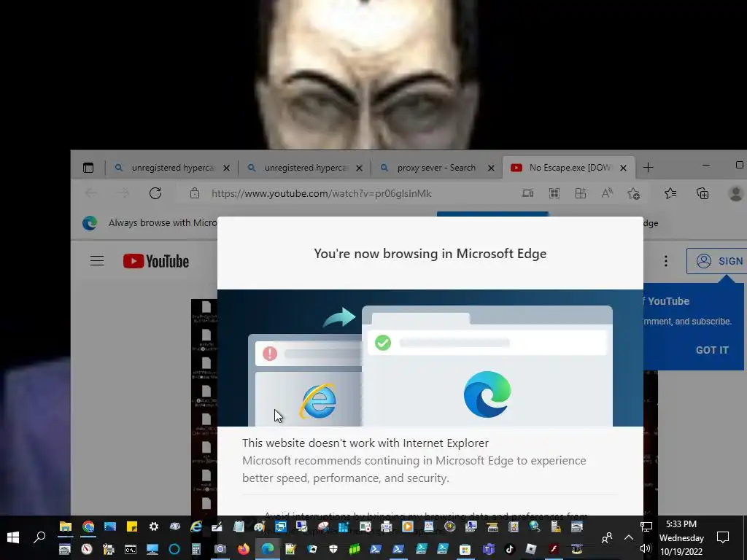Open Windows taskbar search magnifier
The height and width of the screenshot is (560, 747).
tap(39, 537)
